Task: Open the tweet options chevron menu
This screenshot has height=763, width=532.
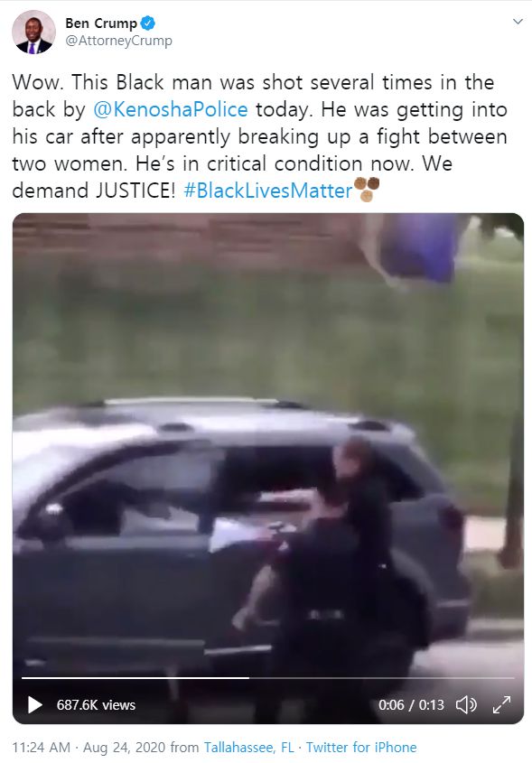Action: [x=518, y=22]
